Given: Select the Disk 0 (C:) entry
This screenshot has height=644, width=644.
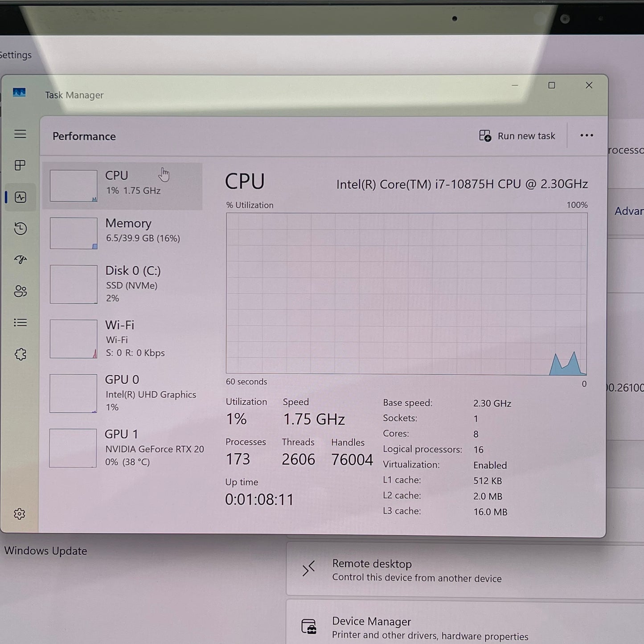Looking at the screenshot, I should coord(123,284).
